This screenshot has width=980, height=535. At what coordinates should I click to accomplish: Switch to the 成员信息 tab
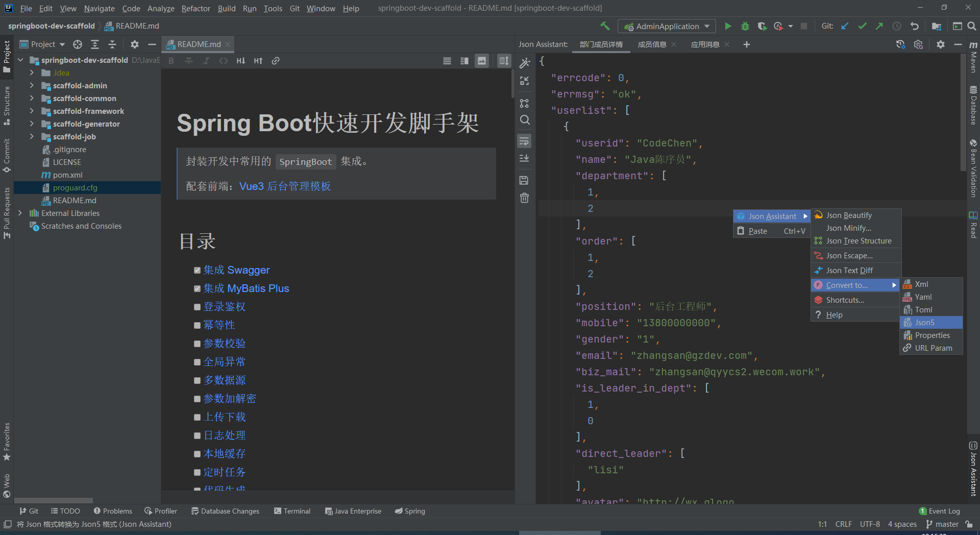click(x=652, y=44)
